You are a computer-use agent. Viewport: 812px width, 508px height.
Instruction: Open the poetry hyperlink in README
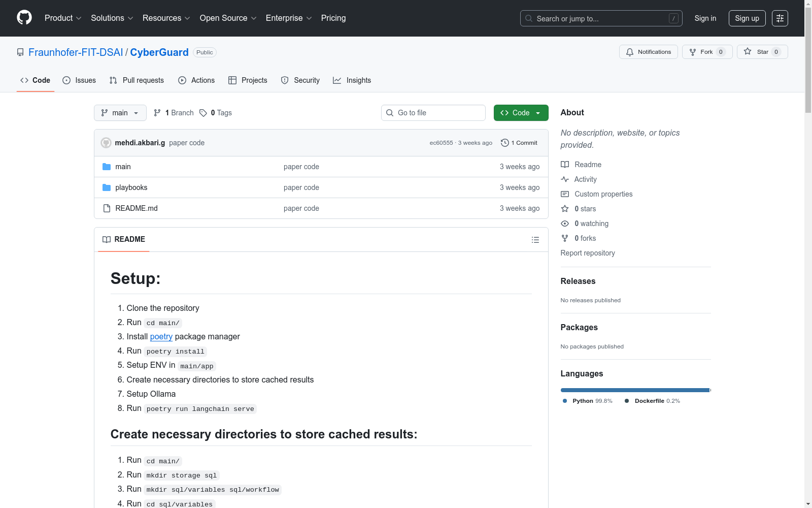pyautogui.click(x=161, y=337)
